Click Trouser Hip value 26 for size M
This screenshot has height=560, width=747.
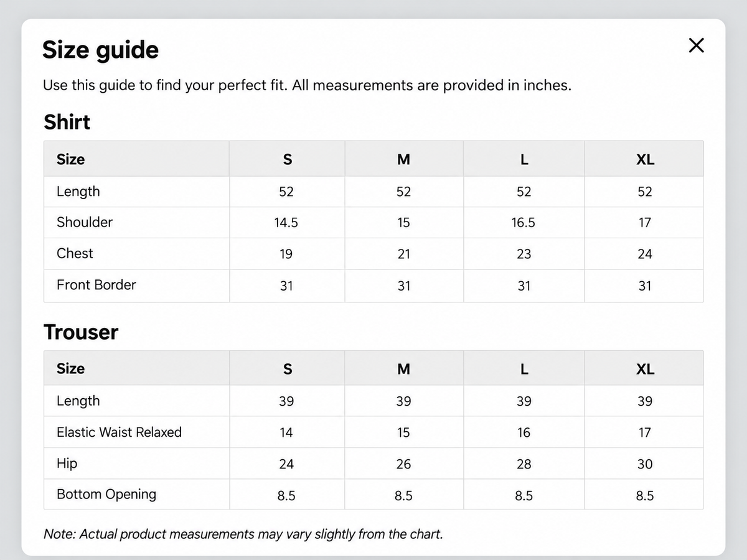[x=403, y=464]
